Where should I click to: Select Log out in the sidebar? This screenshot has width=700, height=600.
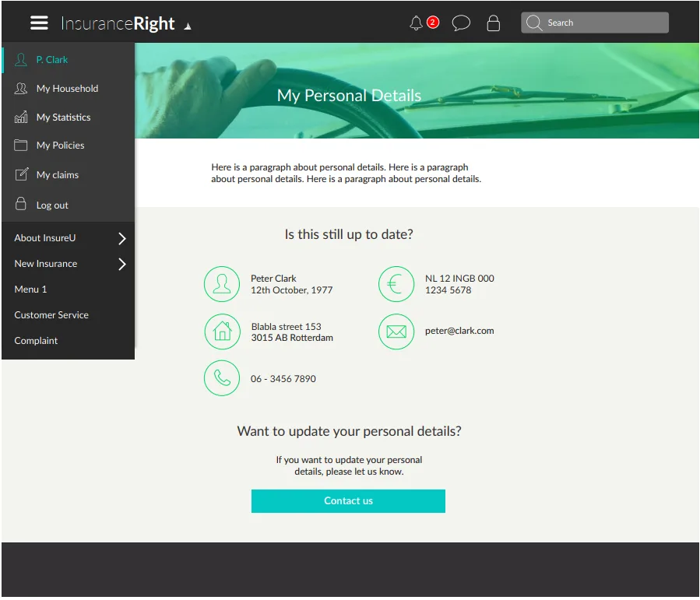point(69,205)
